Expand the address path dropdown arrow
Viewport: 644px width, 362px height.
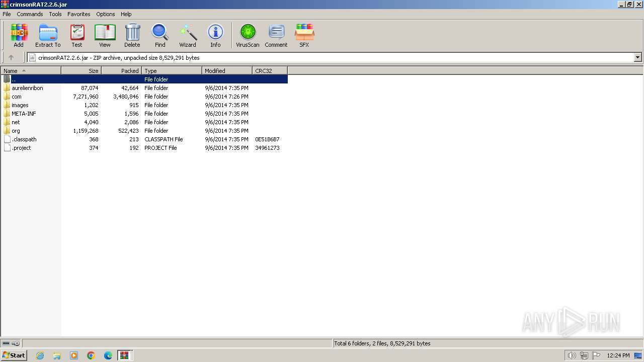637,58
